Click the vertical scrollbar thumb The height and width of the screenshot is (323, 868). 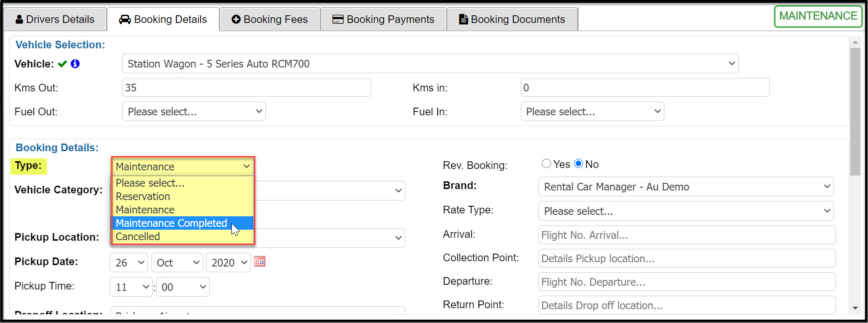pyautogui.click(x=855, y=111)
